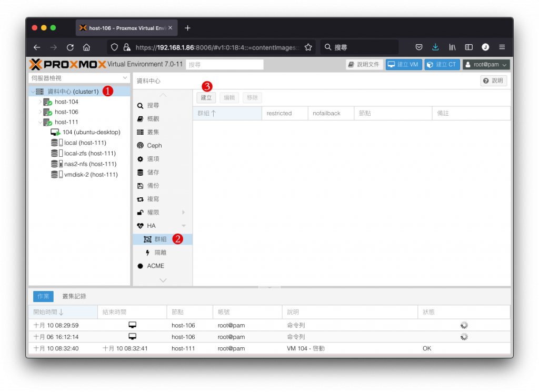Open the Pocket save icon

[418, 47]
